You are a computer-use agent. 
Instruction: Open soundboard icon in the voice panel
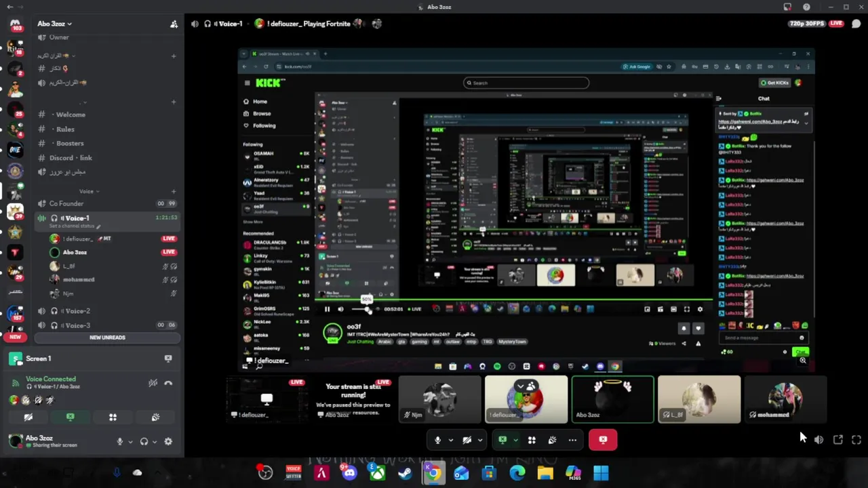pos(155,418)
